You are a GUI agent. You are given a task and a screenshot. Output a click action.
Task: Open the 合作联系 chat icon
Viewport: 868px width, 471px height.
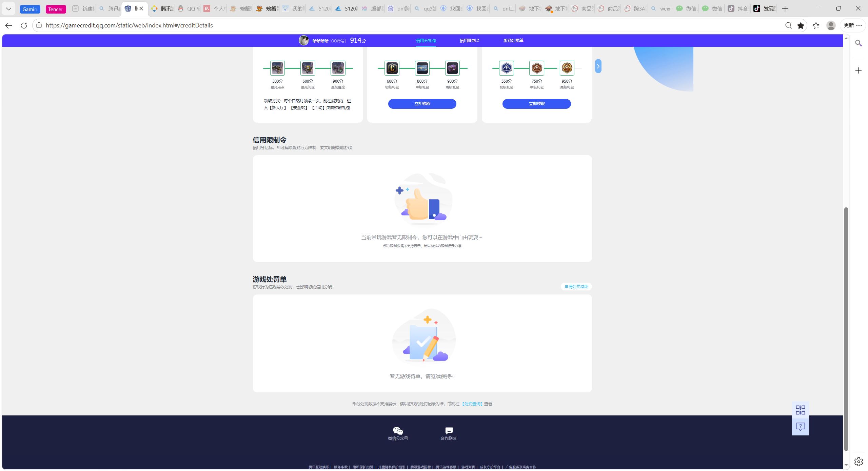point(449,431)
